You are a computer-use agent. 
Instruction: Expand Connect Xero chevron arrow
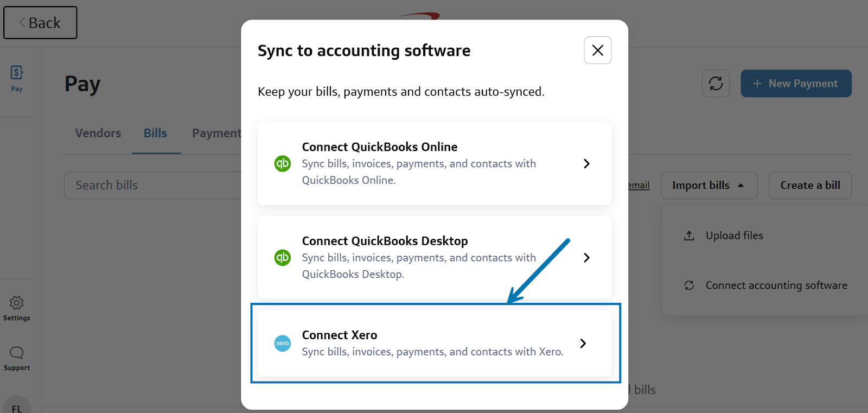tap(583, 344)
